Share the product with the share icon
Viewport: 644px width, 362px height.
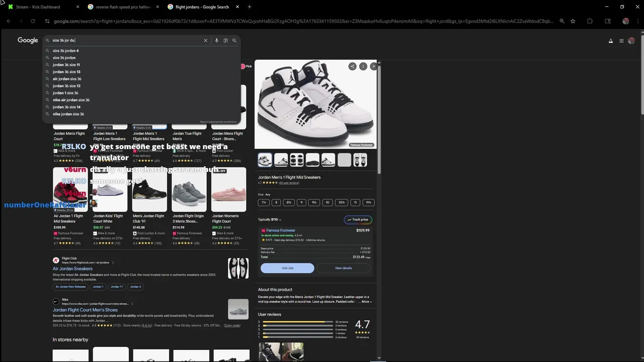point(352,66)
